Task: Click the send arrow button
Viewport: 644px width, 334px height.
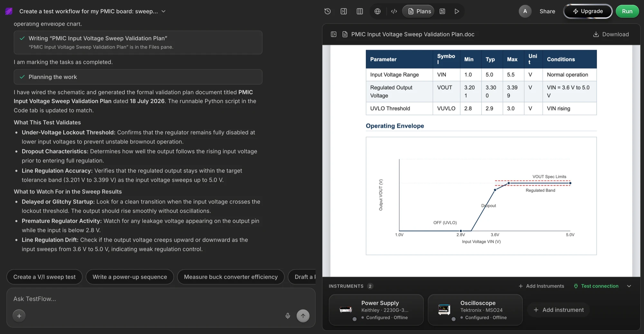Action: point(303,316)
